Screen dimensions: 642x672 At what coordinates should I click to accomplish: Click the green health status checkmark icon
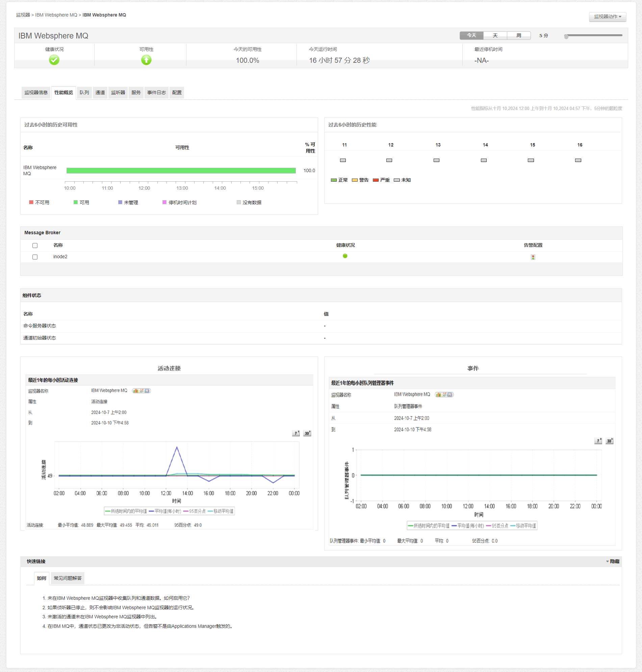click(54, 60)
